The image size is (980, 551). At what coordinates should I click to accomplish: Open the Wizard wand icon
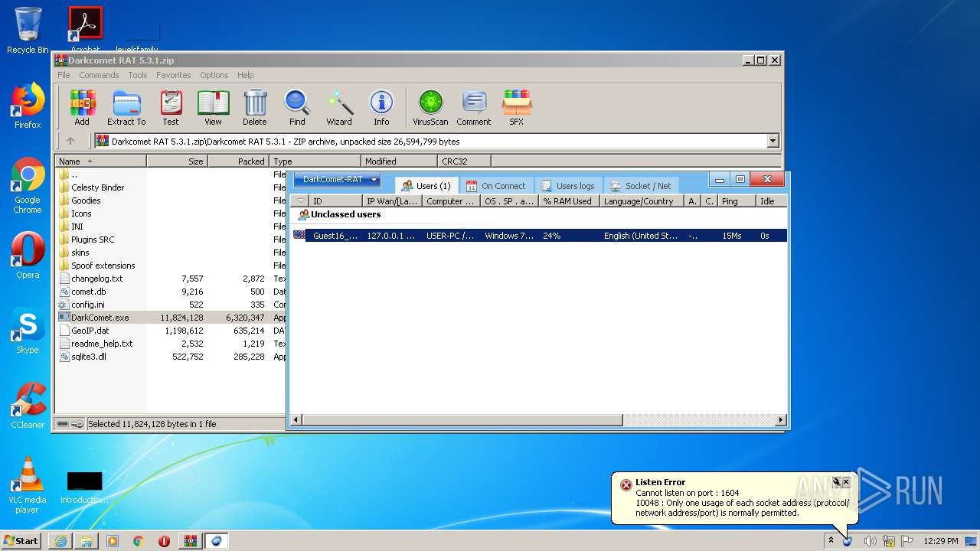tap(339, 108)
